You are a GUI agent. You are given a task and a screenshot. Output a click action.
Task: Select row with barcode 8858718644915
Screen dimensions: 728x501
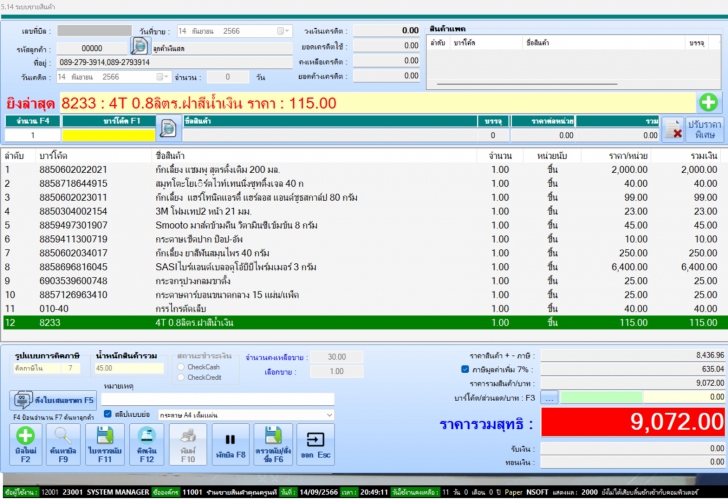point(364,183)
